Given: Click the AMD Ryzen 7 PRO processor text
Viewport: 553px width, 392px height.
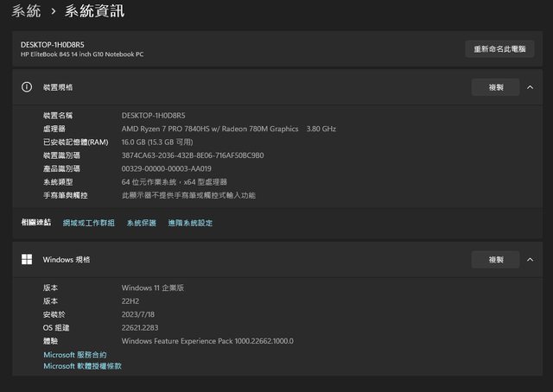Looking at the screenshot, I should tap(210, 129).
